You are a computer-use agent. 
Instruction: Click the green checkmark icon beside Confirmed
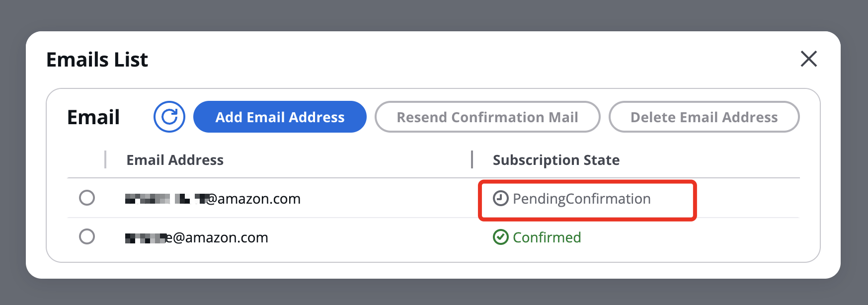click(500, 237)
